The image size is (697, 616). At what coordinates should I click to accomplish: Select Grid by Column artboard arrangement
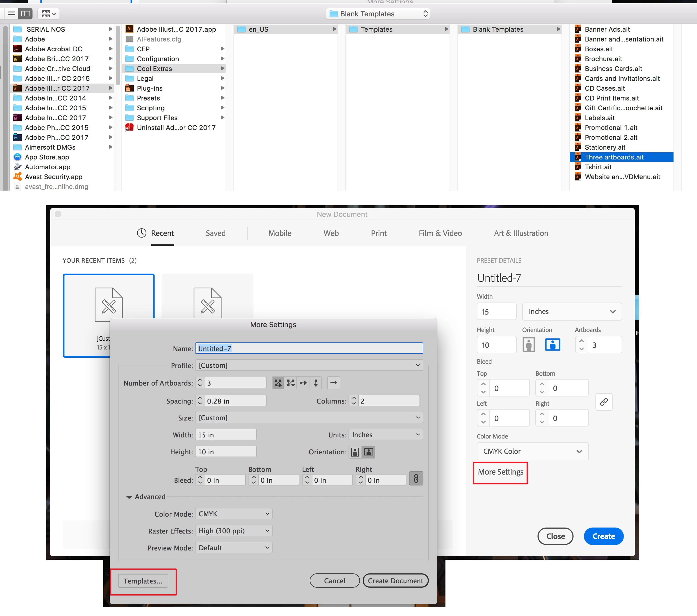point(291,383)
